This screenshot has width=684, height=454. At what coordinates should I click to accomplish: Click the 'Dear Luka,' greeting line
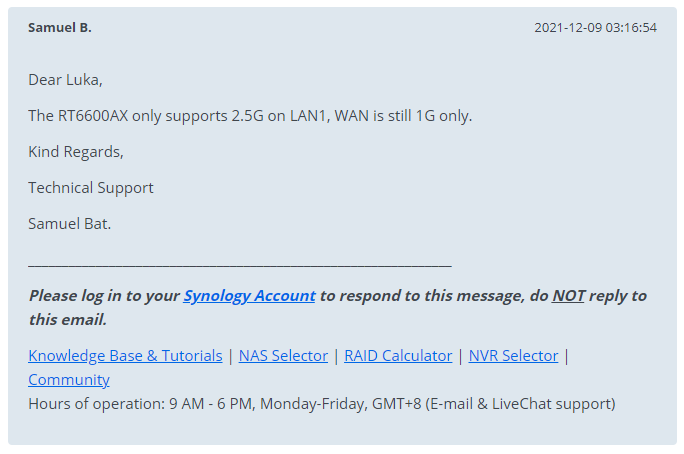click(65, 80)
